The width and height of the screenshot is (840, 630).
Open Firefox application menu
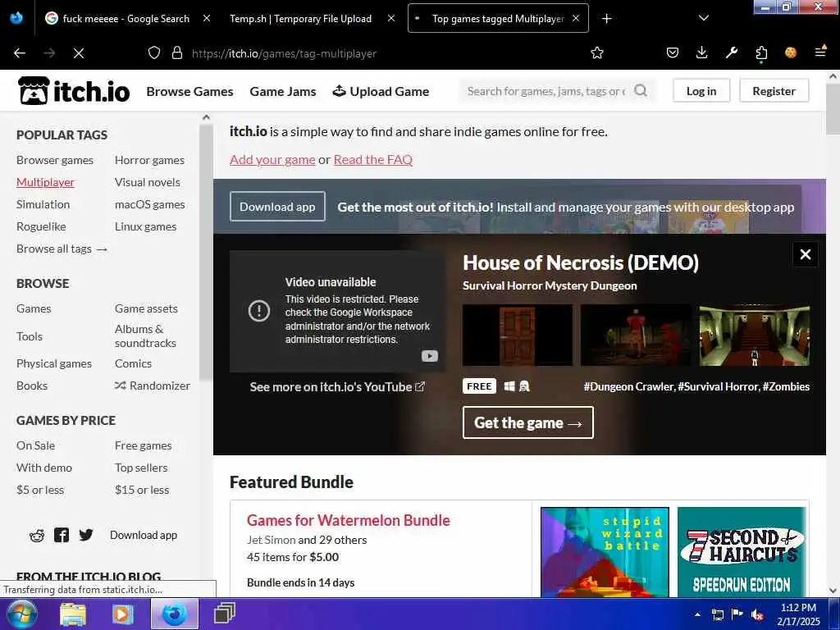820,52
